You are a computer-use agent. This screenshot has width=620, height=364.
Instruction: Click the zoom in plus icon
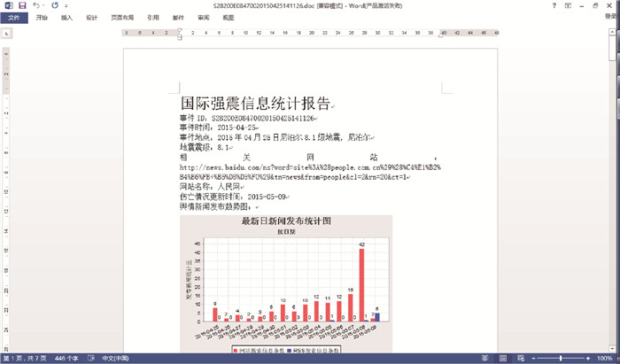pos(588,358)
